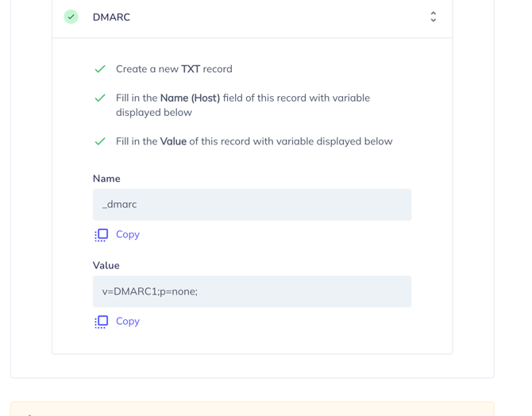532x416 pixels.
Task: Click the Value label above the DMARC value field
Action: point(106,265)
